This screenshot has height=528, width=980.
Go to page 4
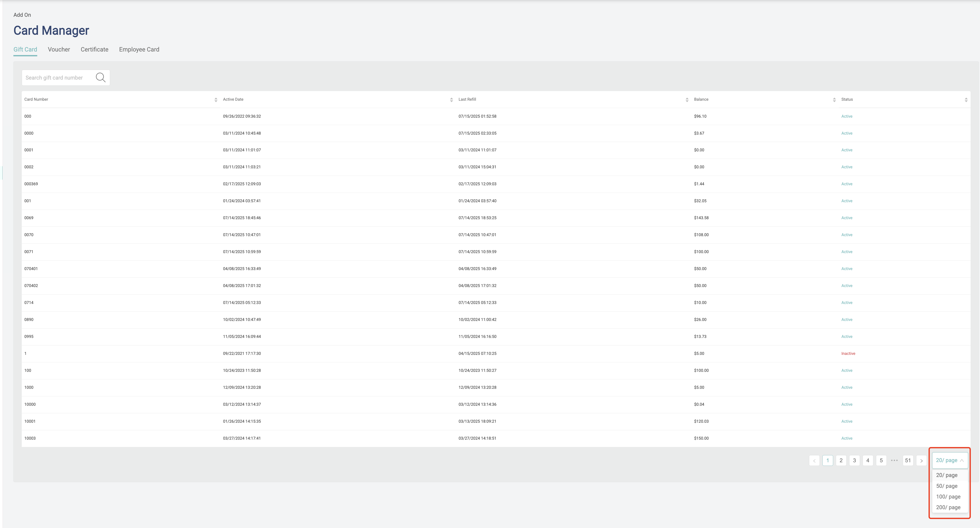pyautogui.click(x=868, y=460)
